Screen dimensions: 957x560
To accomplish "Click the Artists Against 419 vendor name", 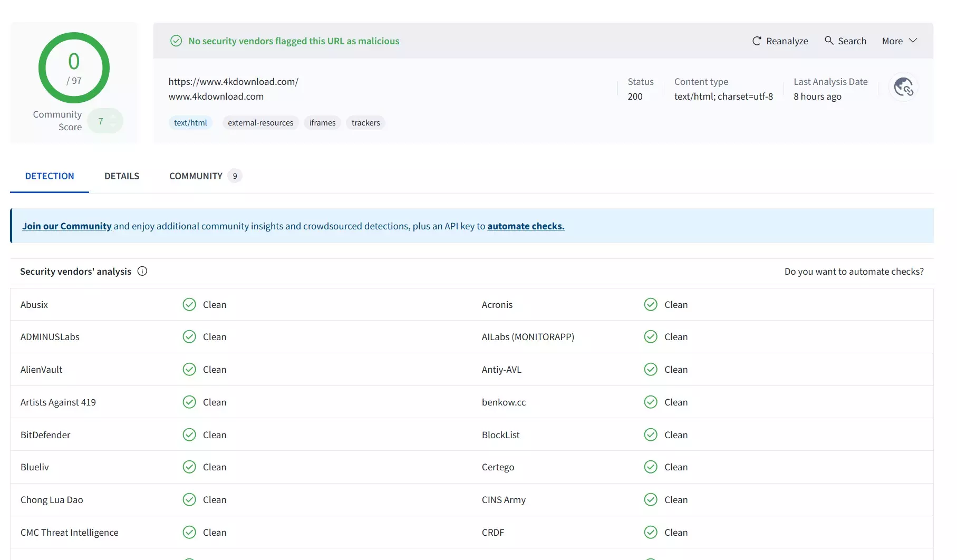I will coord(58,402).
